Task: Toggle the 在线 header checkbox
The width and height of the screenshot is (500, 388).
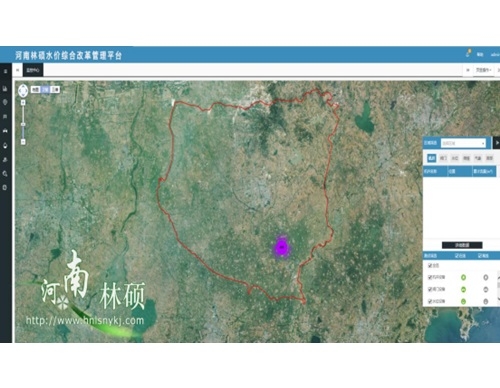Action: point(457,256)
